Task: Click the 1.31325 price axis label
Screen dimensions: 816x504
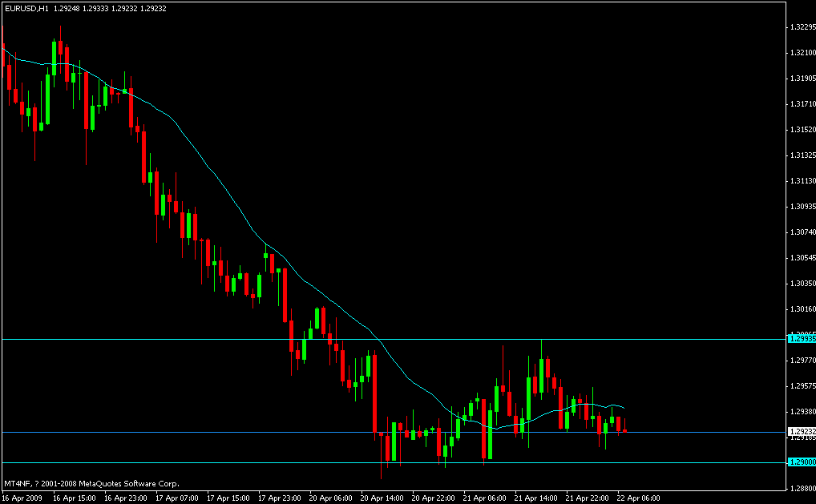Action: (x=802, y=155)
